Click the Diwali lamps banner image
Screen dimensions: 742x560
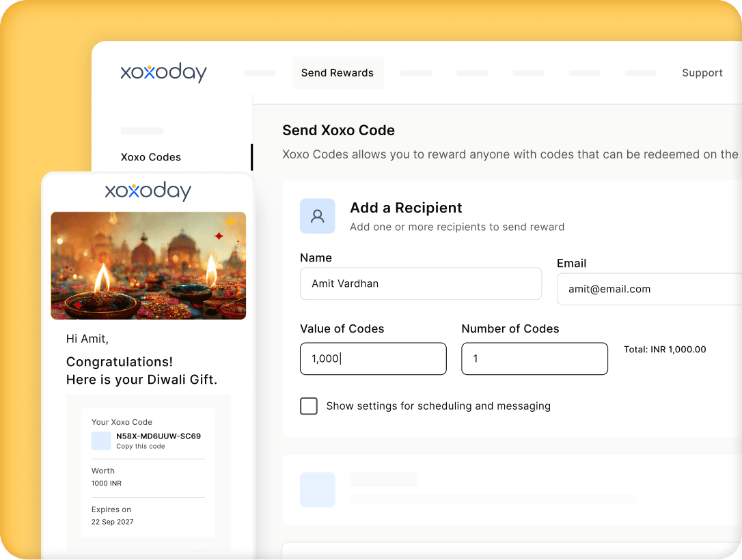tap(148, 266)
